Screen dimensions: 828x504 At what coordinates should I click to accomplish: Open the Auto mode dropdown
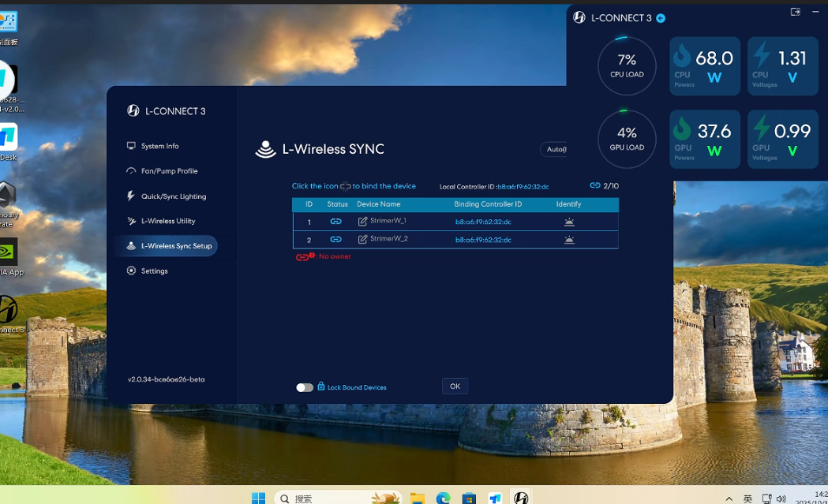point(554,149)
